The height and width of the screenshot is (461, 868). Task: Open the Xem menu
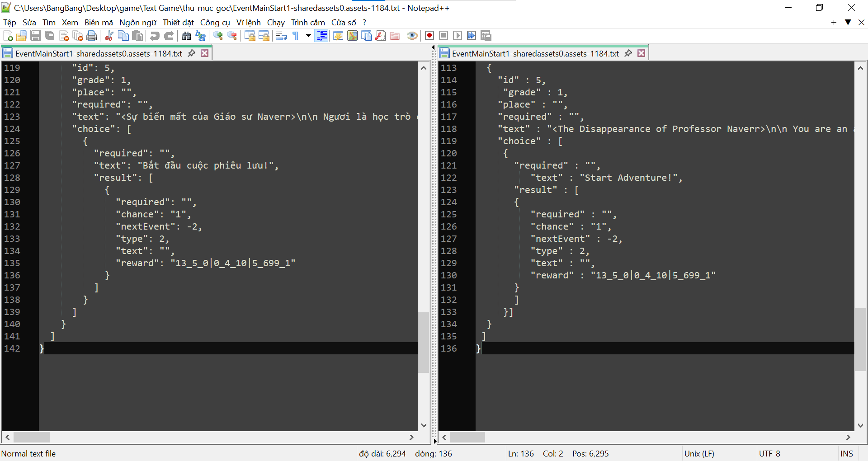click(x=70, y=23)
